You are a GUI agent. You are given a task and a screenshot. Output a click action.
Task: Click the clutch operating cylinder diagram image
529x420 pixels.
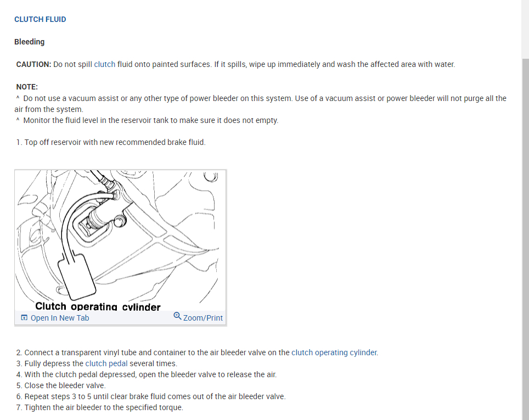pos(120,240)
